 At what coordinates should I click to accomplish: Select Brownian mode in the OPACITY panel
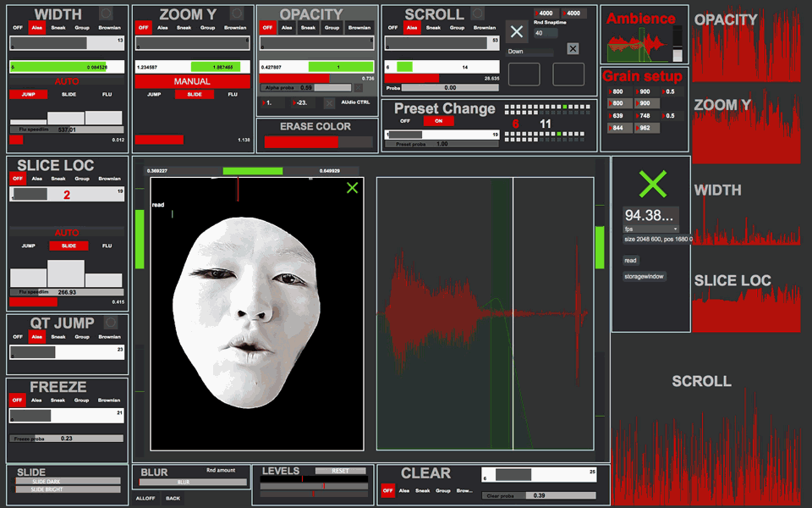(359, 28)
